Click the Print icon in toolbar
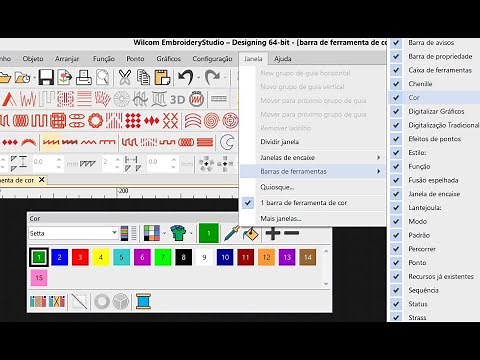The width and height of the screenshot is (480, 360). pos(84,77)
